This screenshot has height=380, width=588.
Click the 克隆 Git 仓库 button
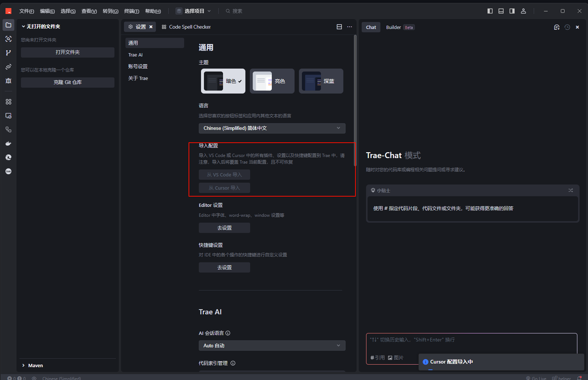pyautogui.click(x=67, y=82)
